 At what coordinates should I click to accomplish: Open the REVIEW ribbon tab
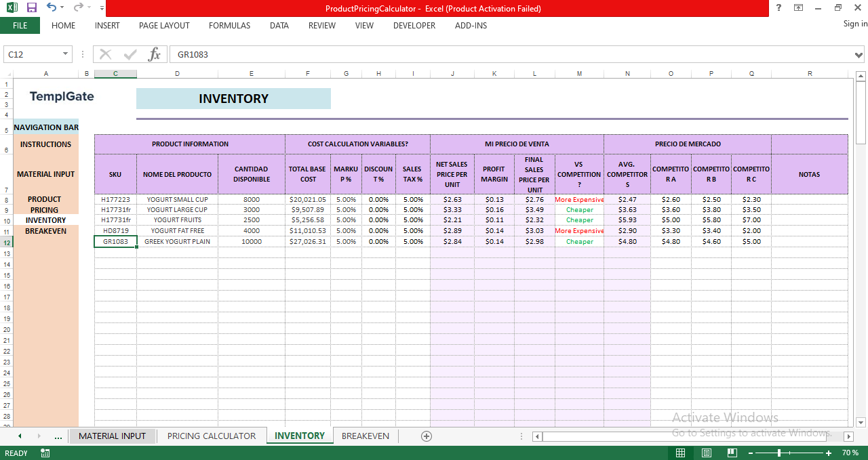point(321,26)
